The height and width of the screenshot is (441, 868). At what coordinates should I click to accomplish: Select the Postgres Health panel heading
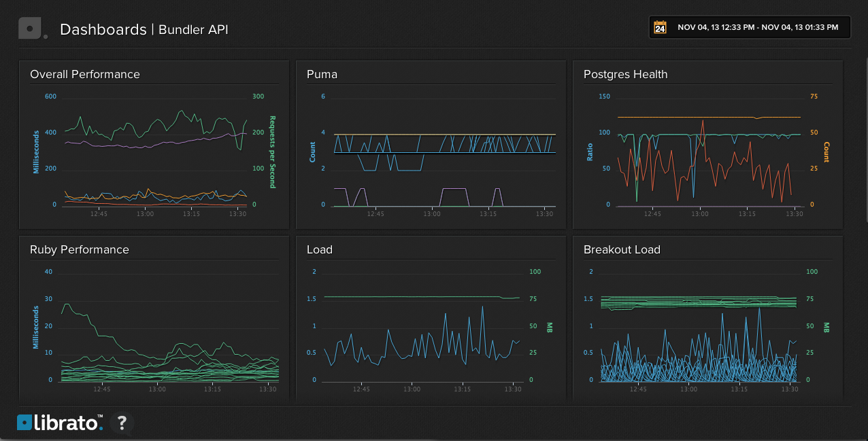[625, 75]
